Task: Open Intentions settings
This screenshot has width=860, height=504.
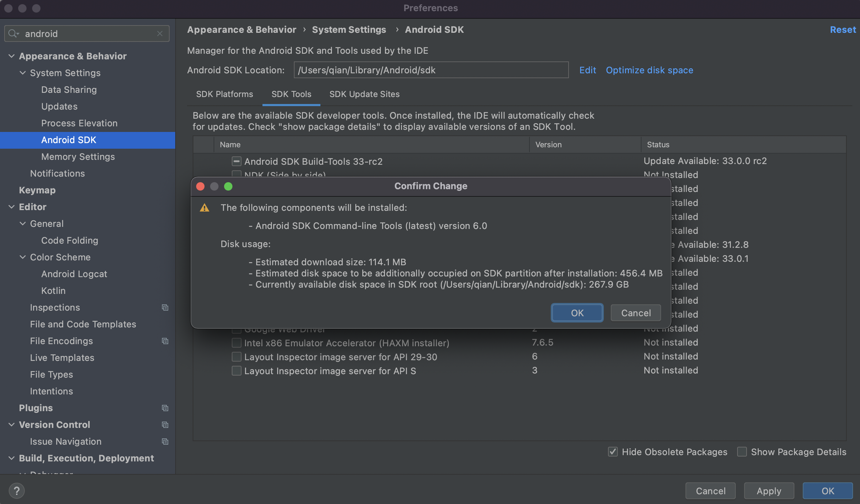Action: tap(51, 391)
